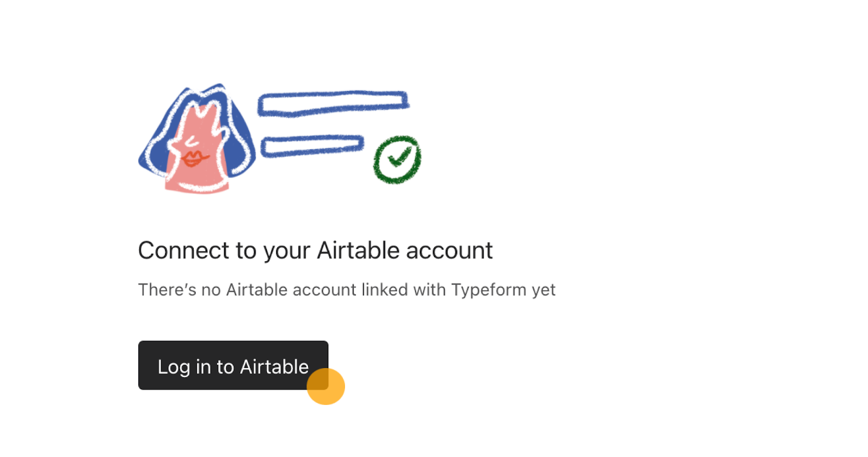Screen dimensions: 868x457
Task: Click the word account in the heading
Action: tap(449, 251)
